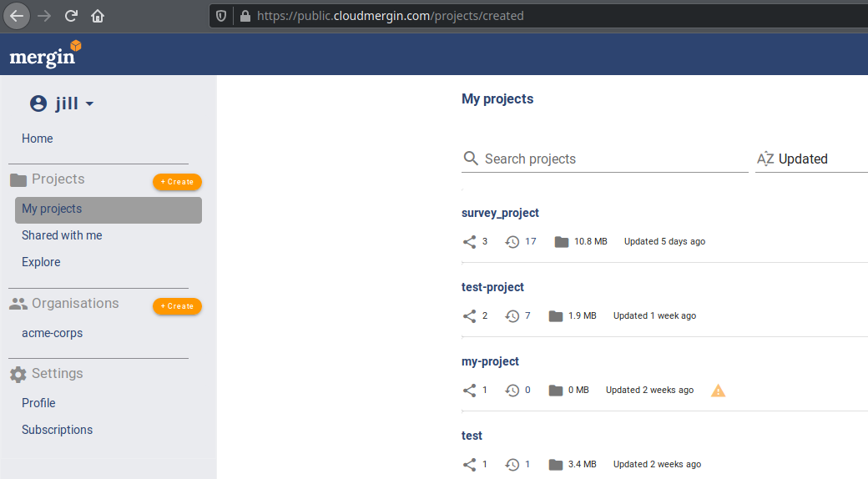Click the My projects page heading

[x=497, y=99]
